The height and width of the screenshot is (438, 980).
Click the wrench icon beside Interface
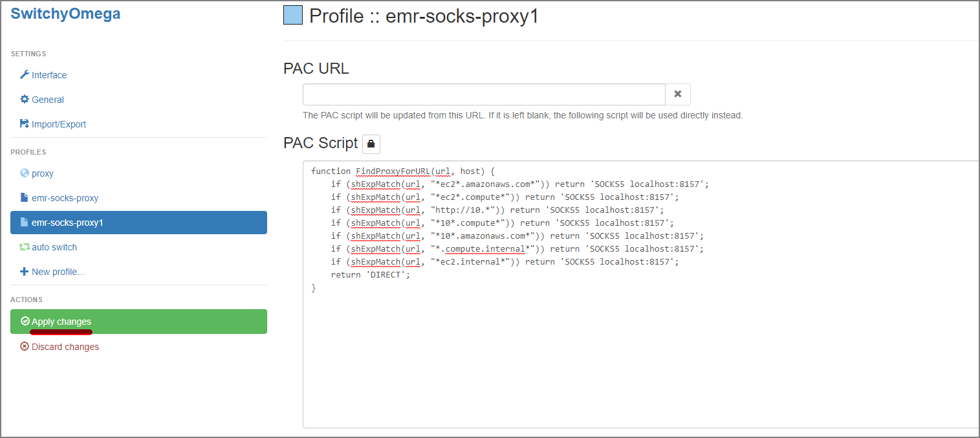pyautogui.click(x=25, y=75)
